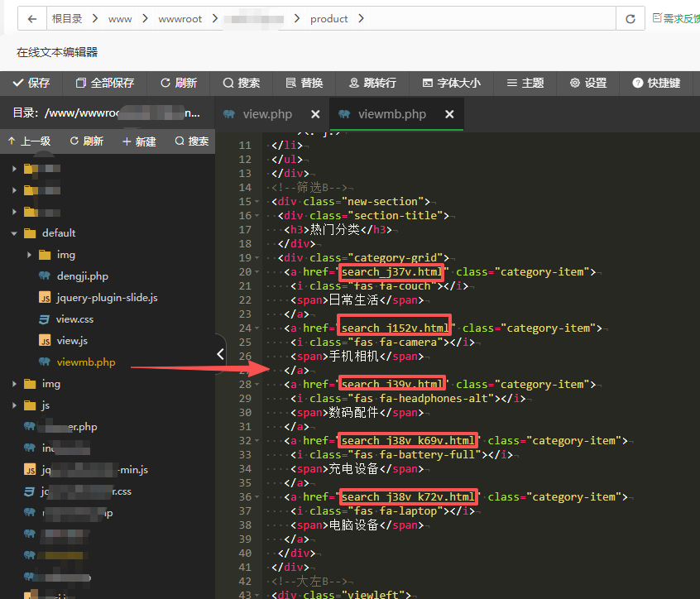Click the reload icon beside path bar
Image resolution: width=700 pixels, height=599 pixels.
point(630,19)
